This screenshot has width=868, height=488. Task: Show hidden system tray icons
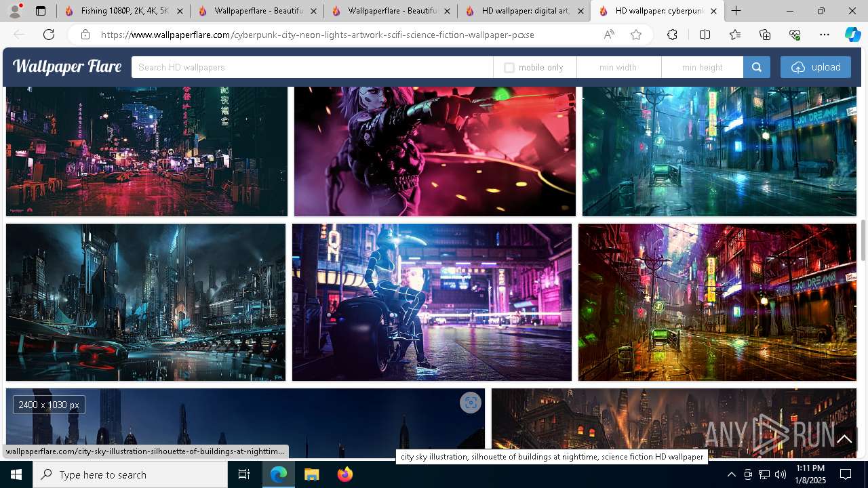click(731, 474)
